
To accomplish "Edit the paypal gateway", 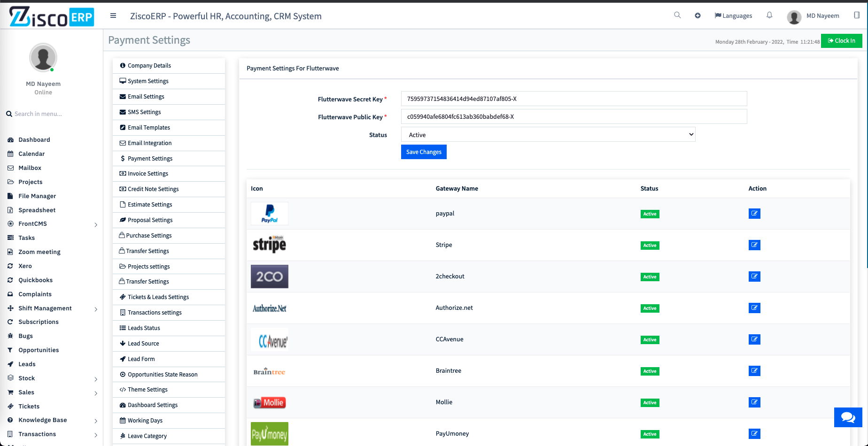I will (754, 214).
